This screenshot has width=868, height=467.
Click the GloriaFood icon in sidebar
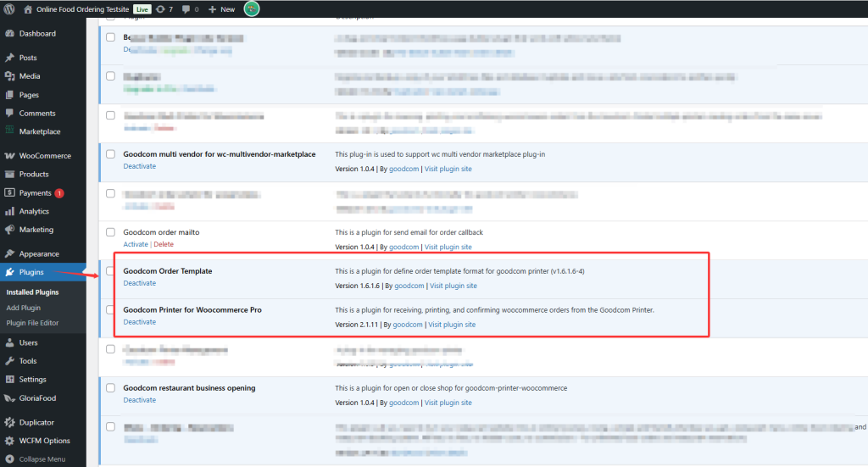[x=9, y=398]
